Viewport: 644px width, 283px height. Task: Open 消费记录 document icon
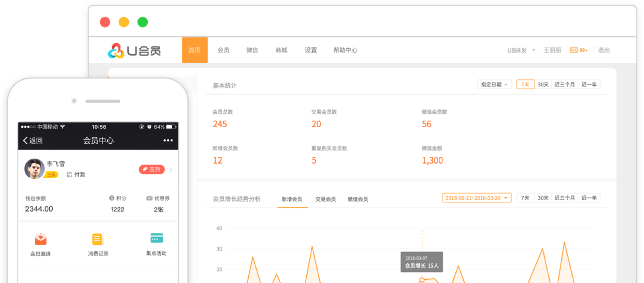pyautogui.click(x=98, y=239)
